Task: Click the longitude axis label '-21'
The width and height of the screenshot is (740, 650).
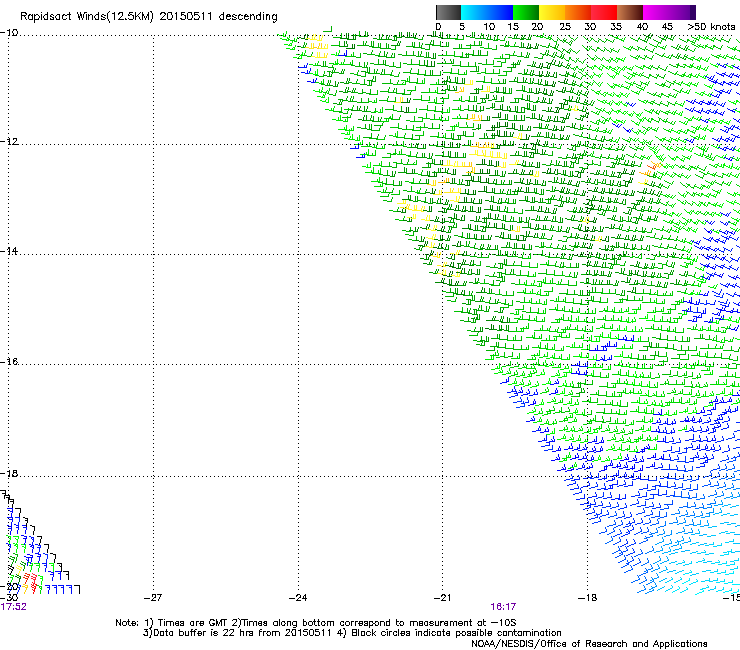Action: point(442,598)
